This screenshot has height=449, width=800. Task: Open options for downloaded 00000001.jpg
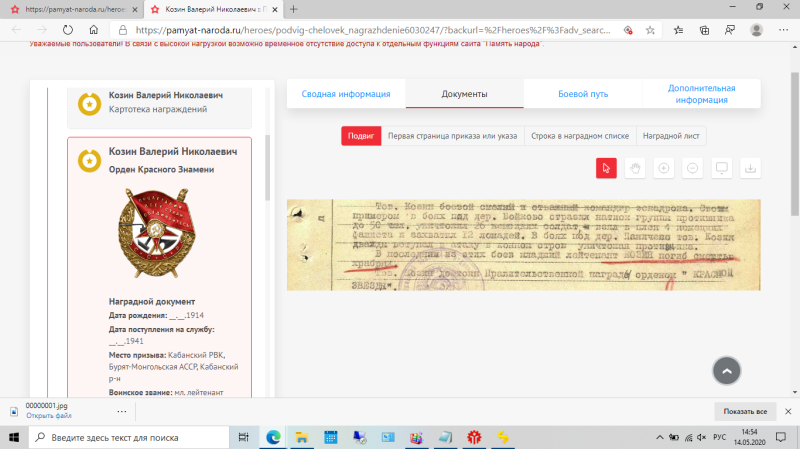pos(121,411)
